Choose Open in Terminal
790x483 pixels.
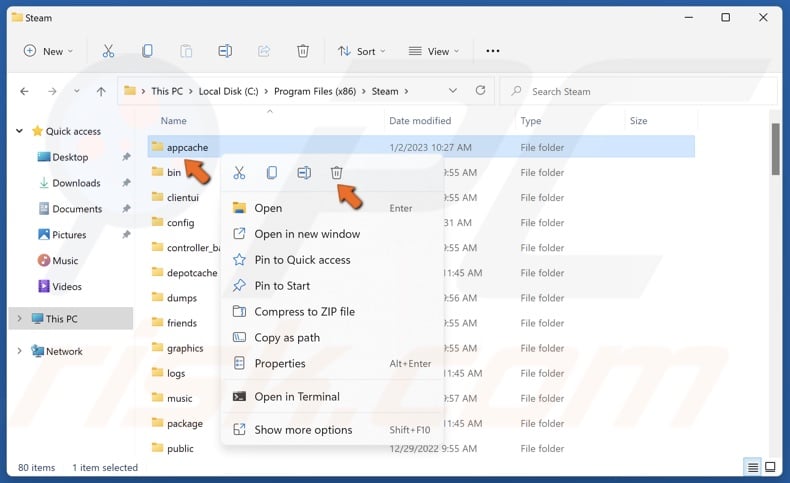pos(333,397)
